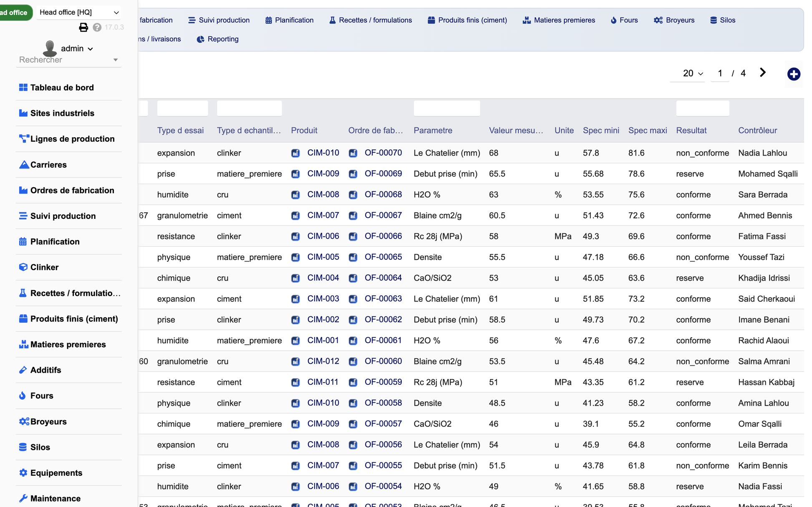The width and height of the screenshot is (812, 507).
Task: Click the admin user avatar
Action: coord(50,48)
